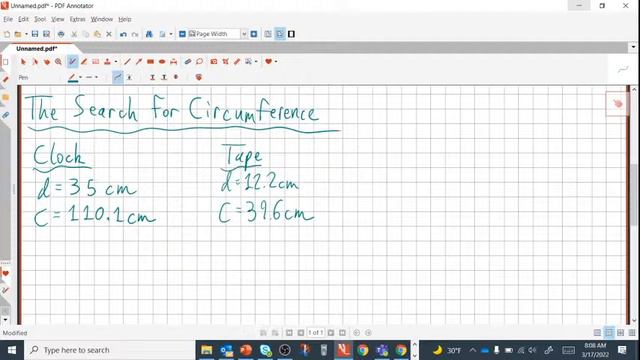Toggle the sidebar checkbox beside the tools

[x=5, y=62]
